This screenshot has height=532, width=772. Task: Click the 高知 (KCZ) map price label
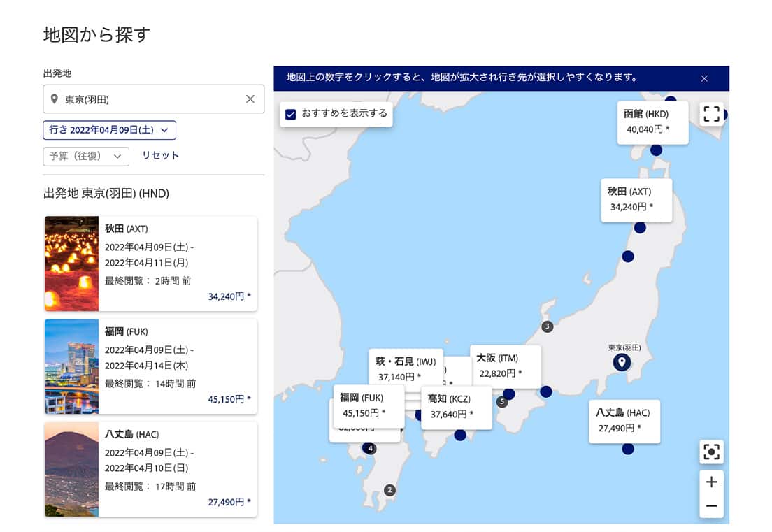(456, 407)
